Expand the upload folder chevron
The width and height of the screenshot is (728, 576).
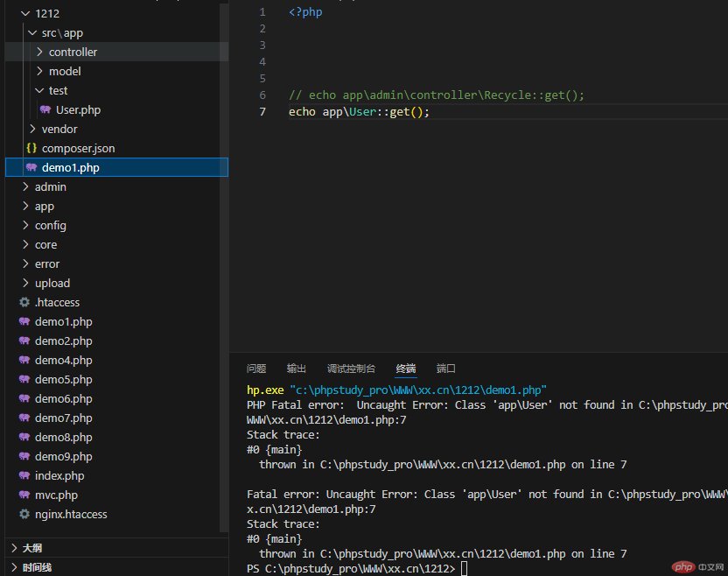[x=25, y=283]
